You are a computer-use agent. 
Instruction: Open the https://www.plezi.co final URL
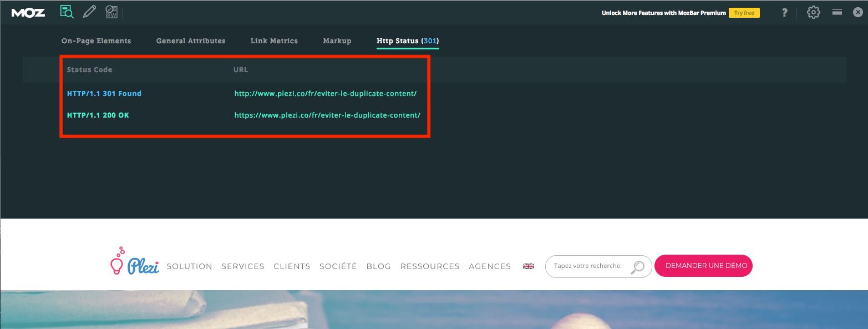(x=327, y=115)
